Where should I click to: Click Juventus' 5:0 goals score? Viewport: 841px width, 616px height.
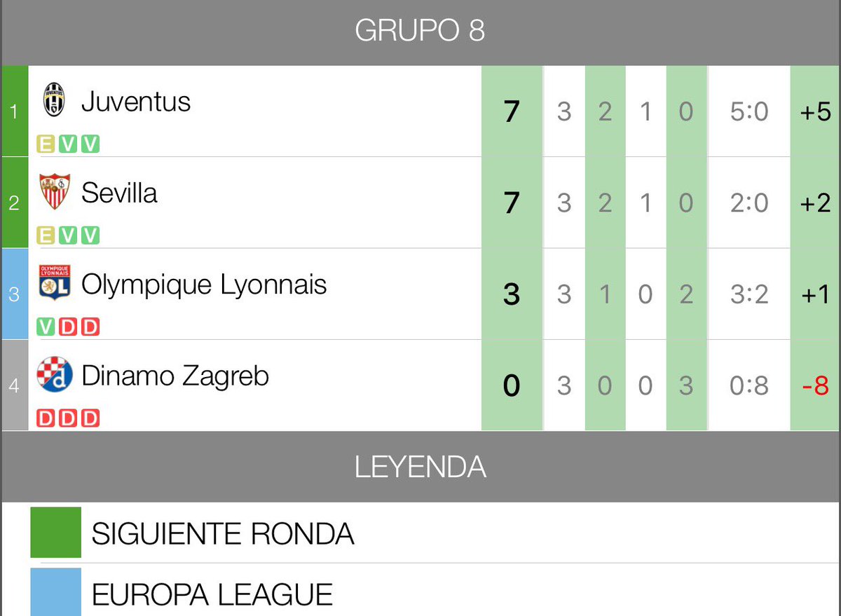(749, 111)
